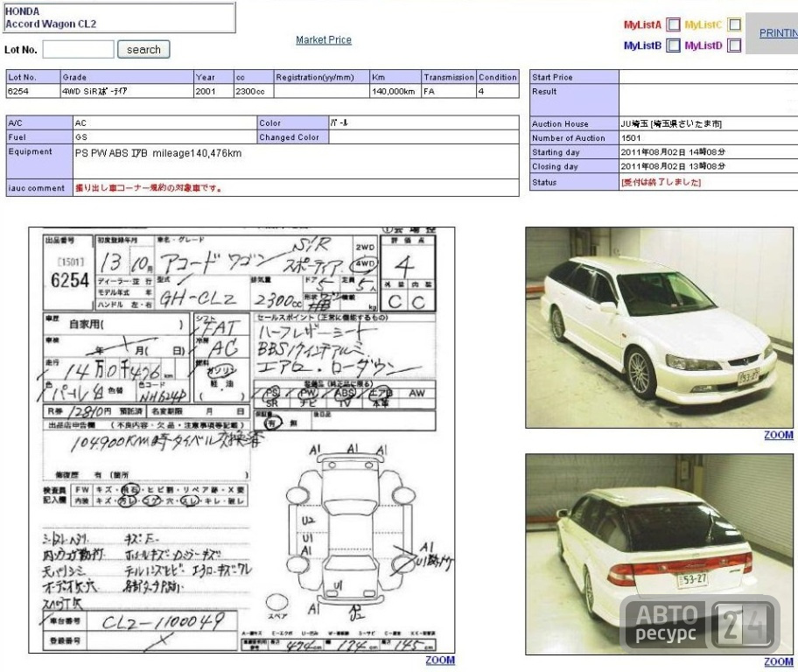Click the red iauc comment text
The image size is (798, 672).
pos(149,188)
